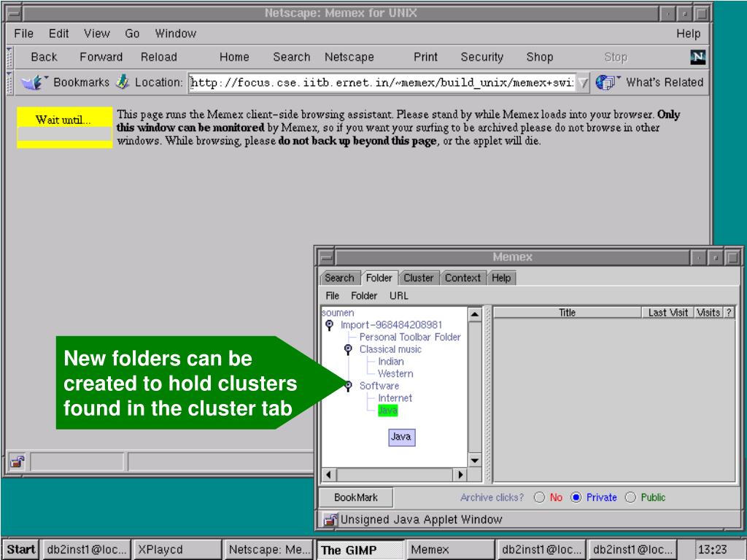Open the File menu in Netscape

click(x=23, y=34)
